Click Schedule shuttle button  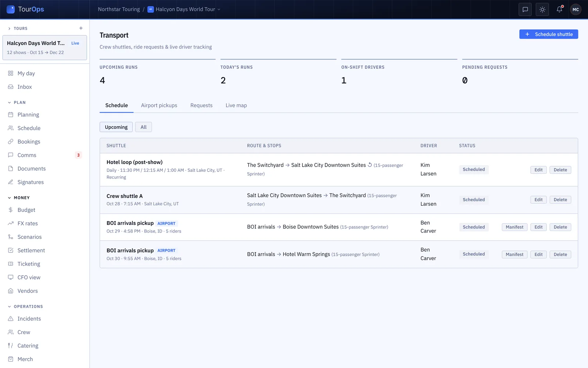548,34
